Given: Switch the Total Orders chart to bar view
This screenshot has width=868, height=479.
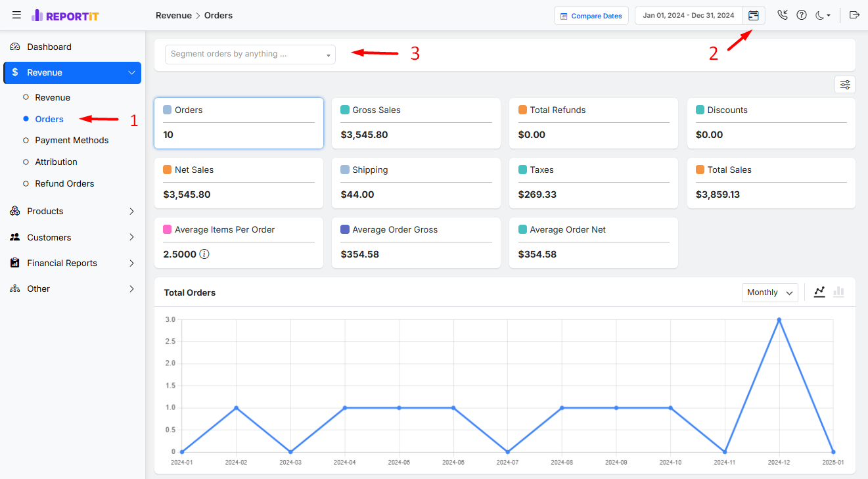Looking at the screenshot, I should click(838, 291).
